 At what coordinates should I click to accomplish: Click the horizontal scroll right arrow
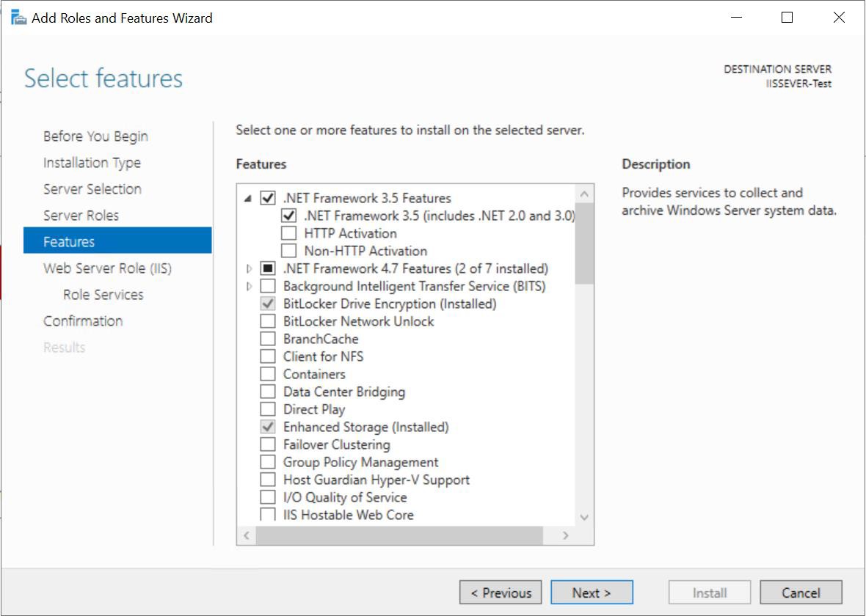click(x=566, y=535)
